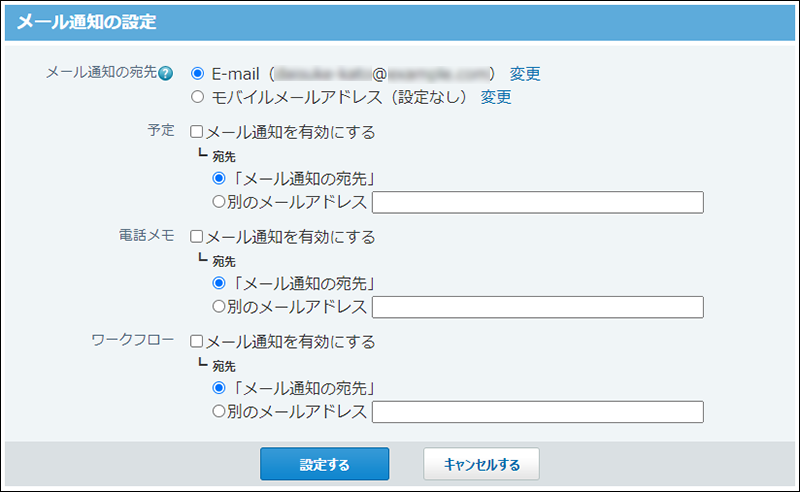Screen dimensions: 800x492
Task: Focus the 別のメールアドレス text field for 予定
Action: (x=538, y=203)
